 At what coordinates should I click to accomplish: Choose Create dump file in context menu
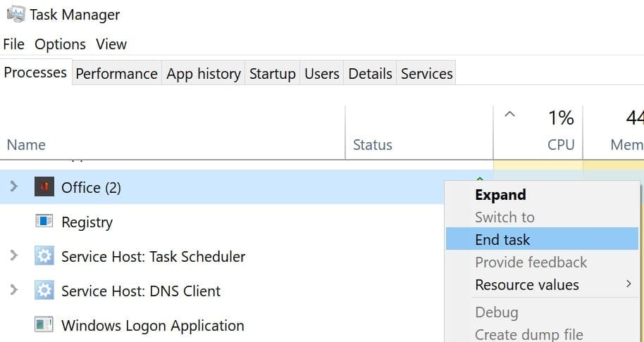[542, 334]
